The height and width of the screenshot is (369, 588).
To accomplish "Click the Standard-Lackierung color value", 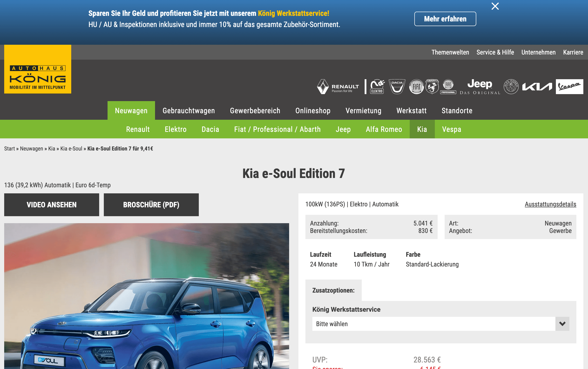I will [432, 264].
